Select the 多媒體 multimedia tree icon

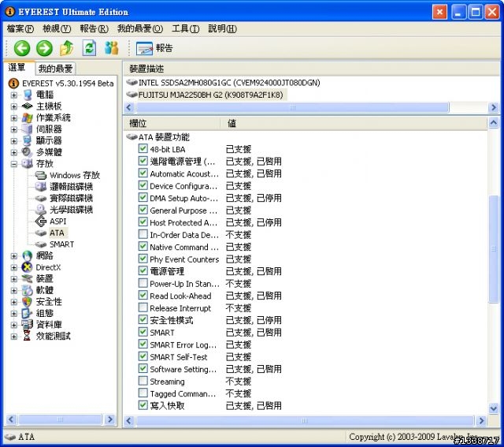coord(28,152)
